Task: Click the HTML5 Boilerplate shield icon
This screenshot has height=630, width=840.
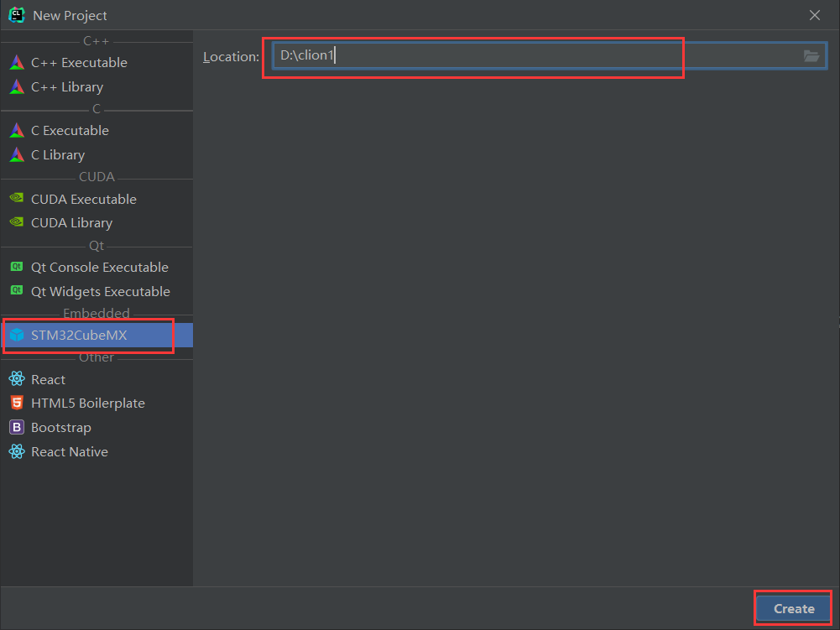Action: (x=17, y=403)
